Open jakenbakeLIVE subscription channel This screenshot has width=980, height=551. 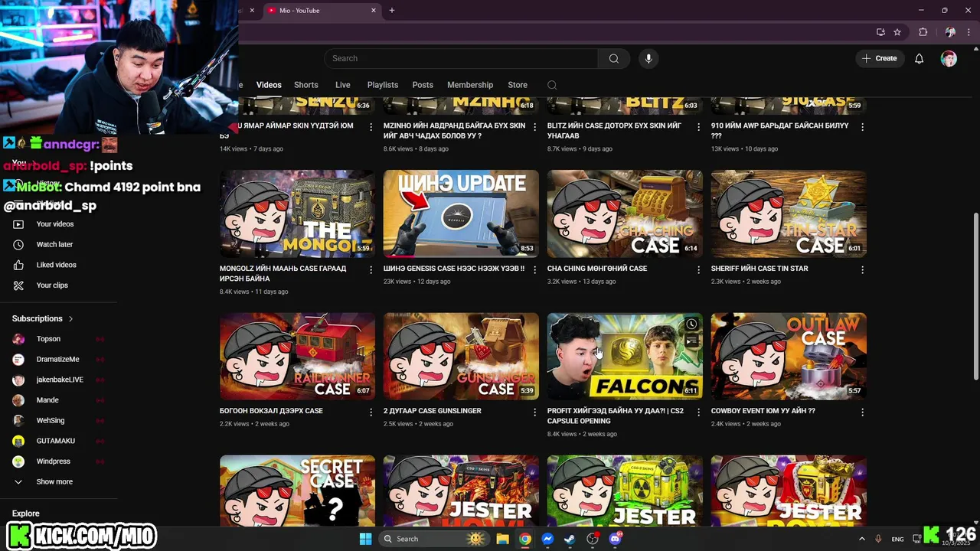[x=58, y=380]
